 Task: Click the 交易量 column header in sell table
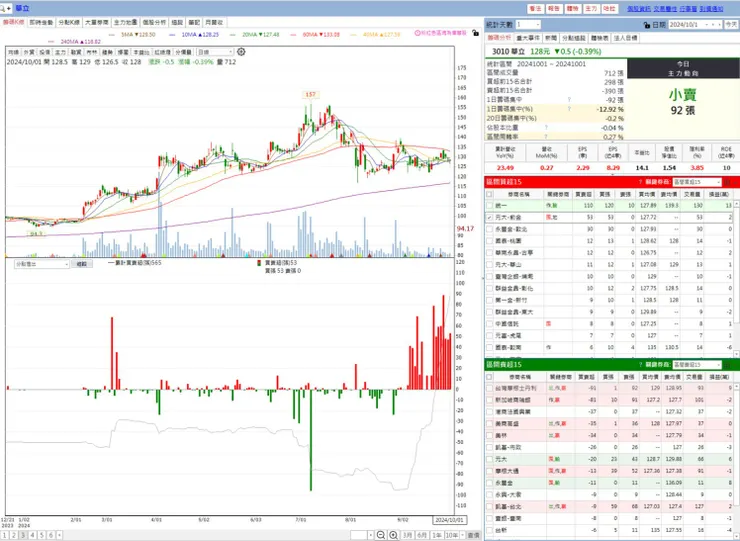[694, 377]
